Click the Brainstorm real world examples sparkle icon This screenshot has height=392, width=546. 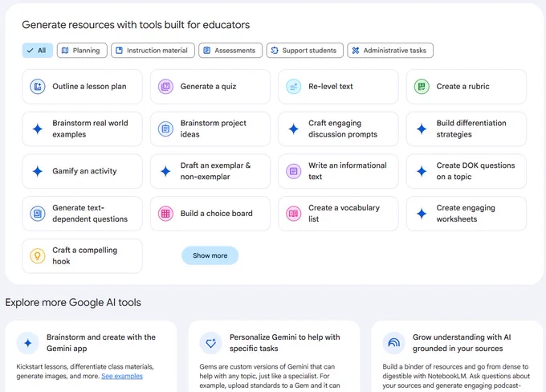[38, 129]
